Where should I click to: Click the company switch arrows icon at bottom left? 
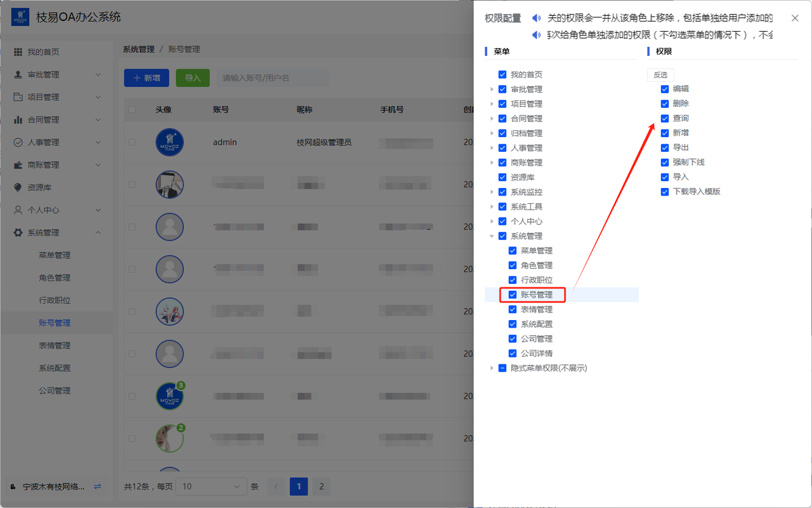coord(97,486)
